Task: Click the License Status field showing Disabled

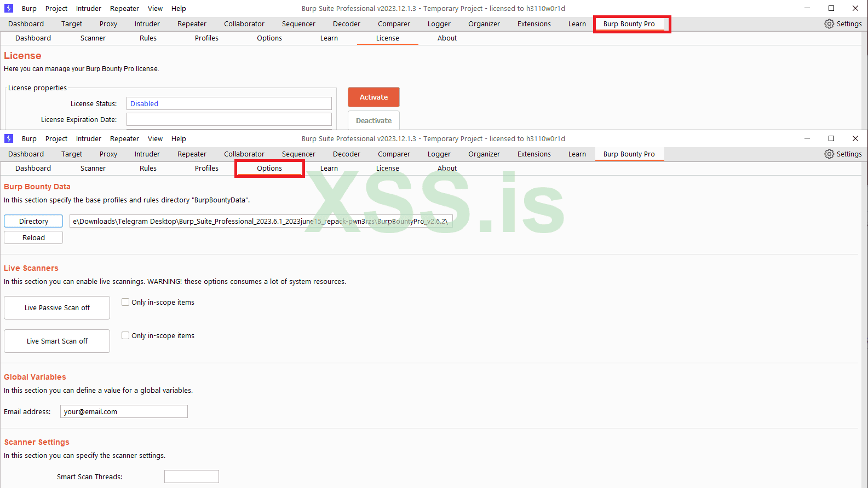Action: [229, 103]
